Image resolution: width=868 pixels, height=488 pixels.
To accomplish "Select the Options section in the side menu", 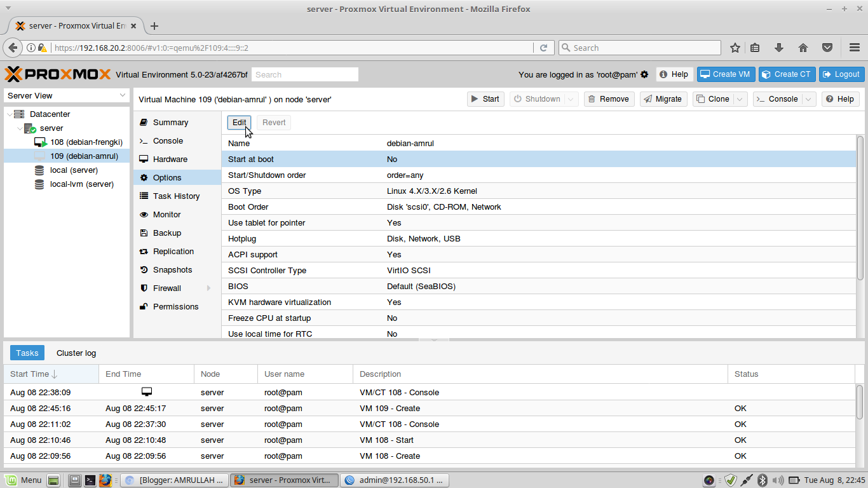I will (177, 178).
